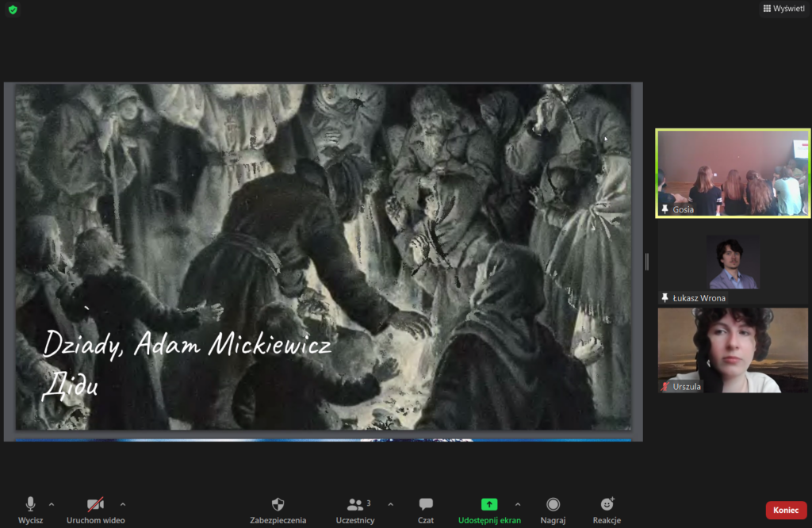Start recording with Nagraj

553,510
